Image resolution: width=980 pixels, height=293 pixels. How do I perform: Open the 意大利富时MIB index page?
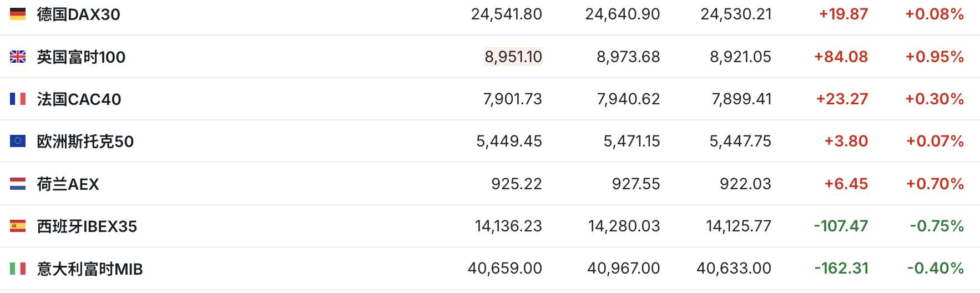point(89,269)
